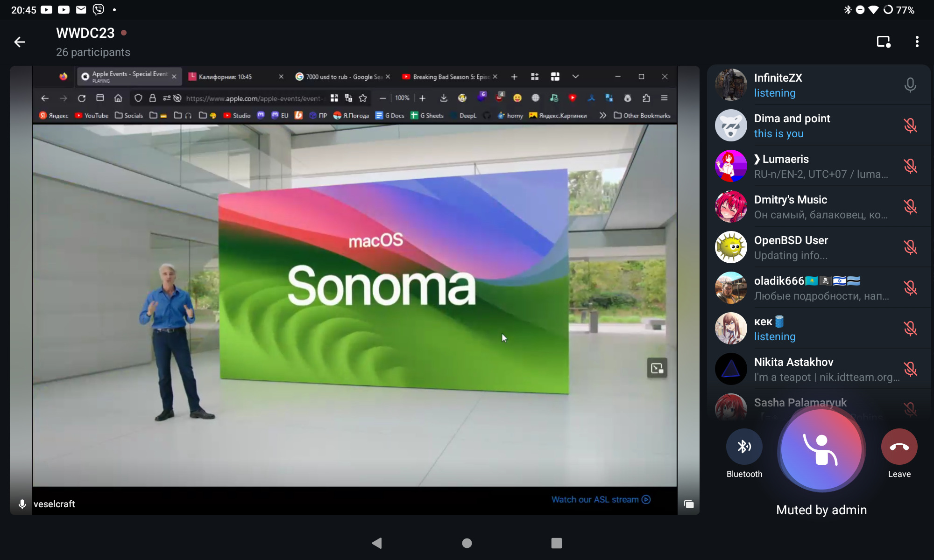Expand browser's list-all-tabs chevron

(x=575, y=77)
